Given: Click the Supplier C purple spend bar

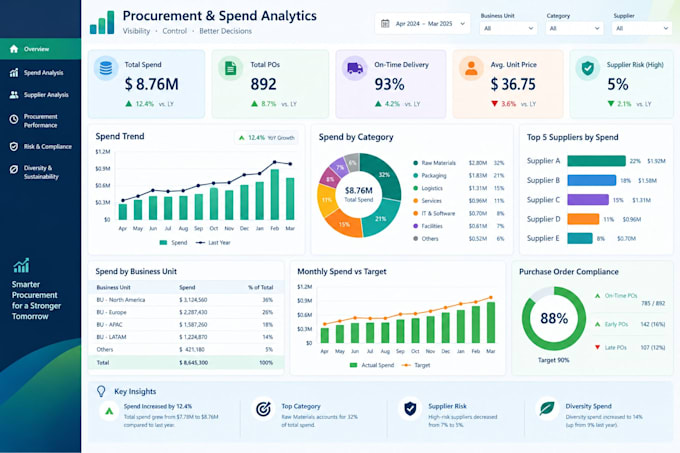Looking at the screenshot, I should point(588,199).
